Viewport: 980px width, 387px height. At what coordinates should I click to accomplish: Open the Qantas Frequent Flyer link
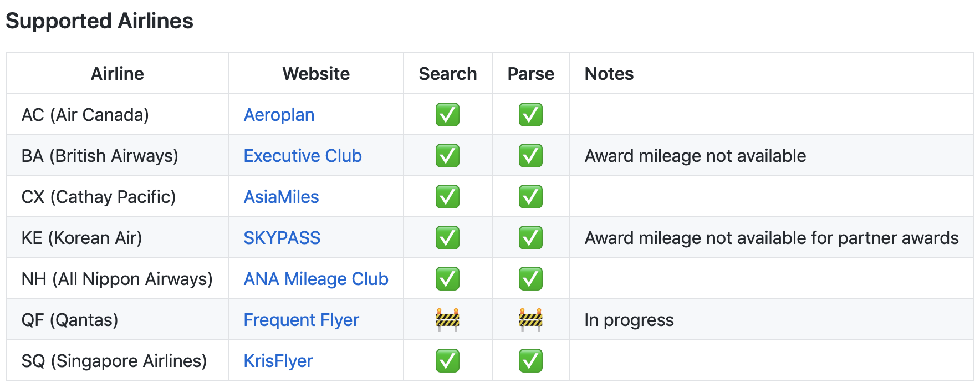coord(302,320)
